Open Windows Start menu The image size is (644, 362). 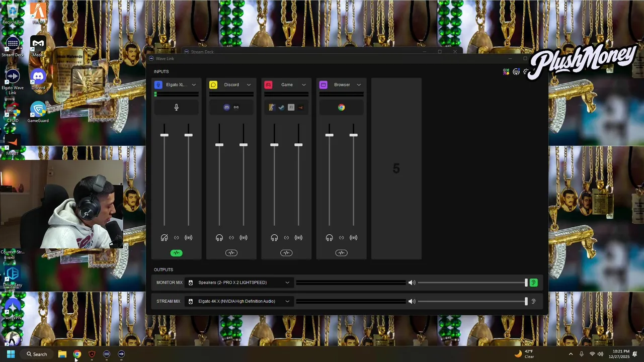(11, 354)
